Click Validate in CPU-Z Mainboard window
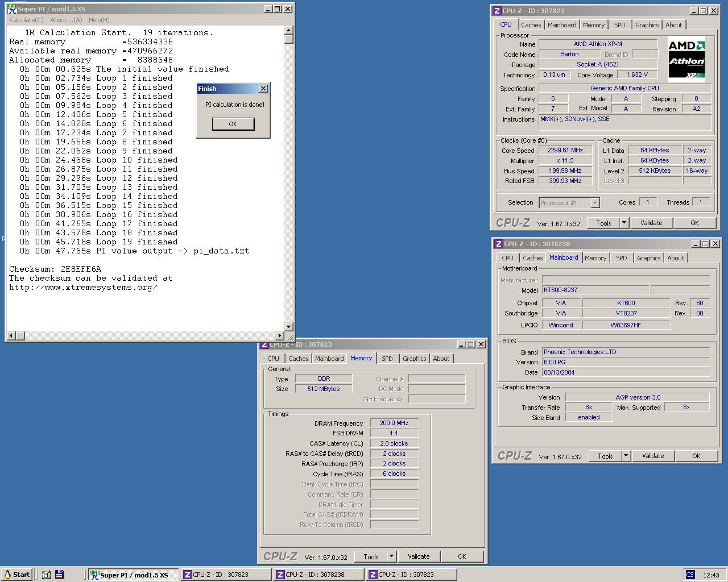Screen dimensions: 728x582 [653, 456]
